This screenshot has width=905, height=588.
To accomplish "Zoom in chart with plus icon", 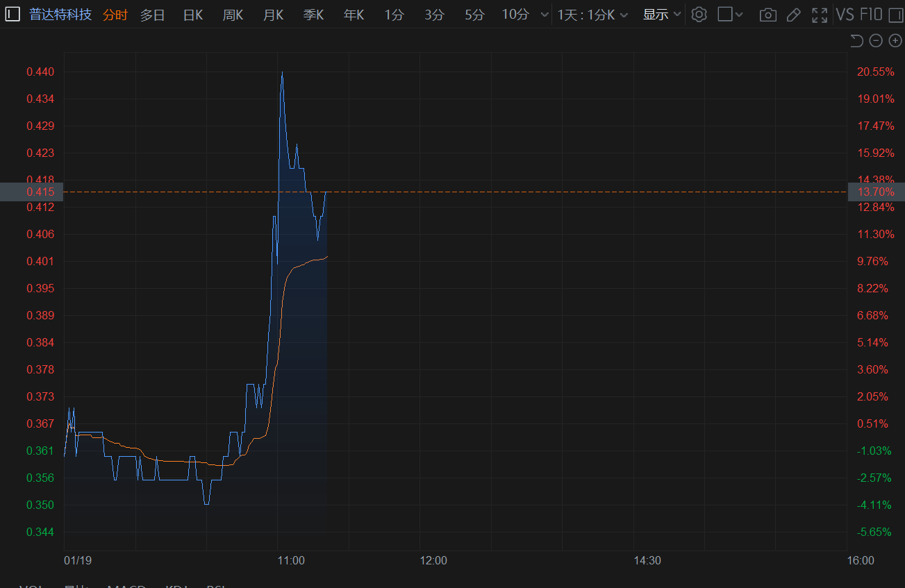I will 895,41.
